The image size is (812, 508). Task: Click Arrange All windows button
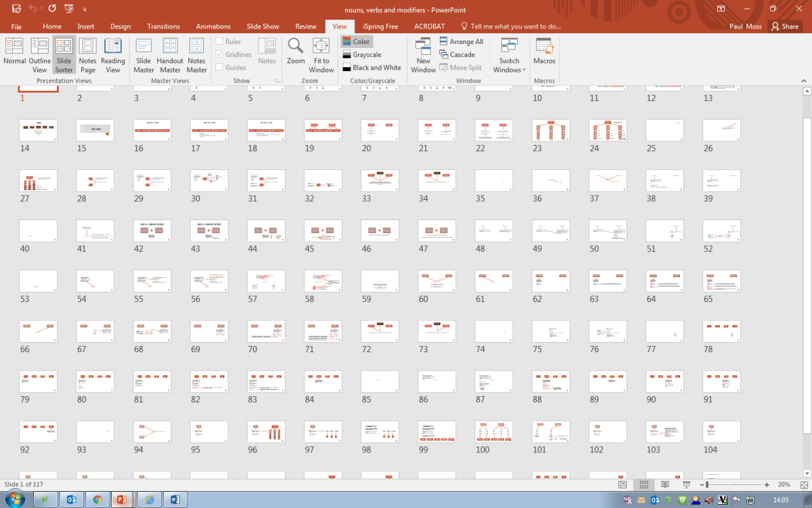[461, 41]
